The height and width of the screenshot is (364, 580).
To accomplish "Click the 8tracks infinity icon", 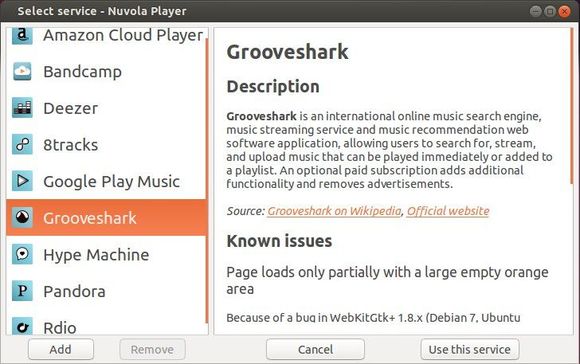I will click(22, 144).
